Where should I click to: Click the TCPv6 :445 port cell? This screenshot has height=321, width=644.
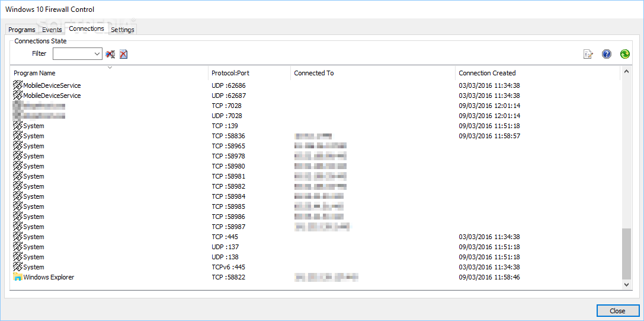[228, 267]
